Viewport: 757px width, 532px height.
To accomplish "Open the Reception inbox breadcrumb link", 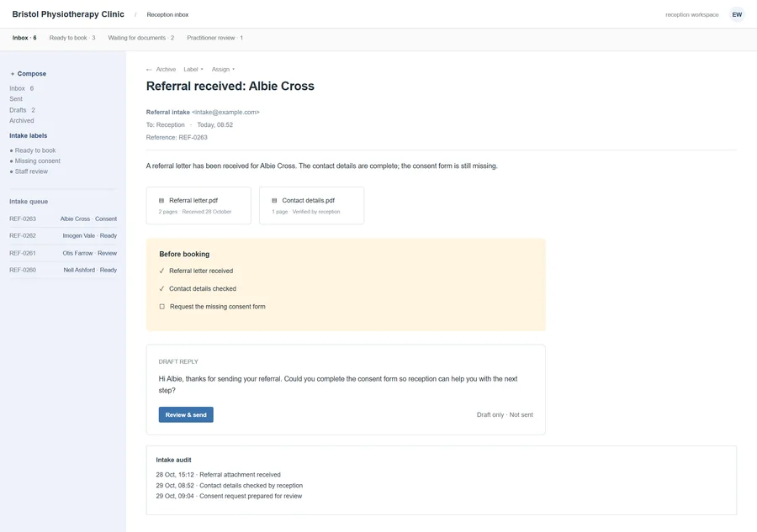I will (x=167, y=14).
